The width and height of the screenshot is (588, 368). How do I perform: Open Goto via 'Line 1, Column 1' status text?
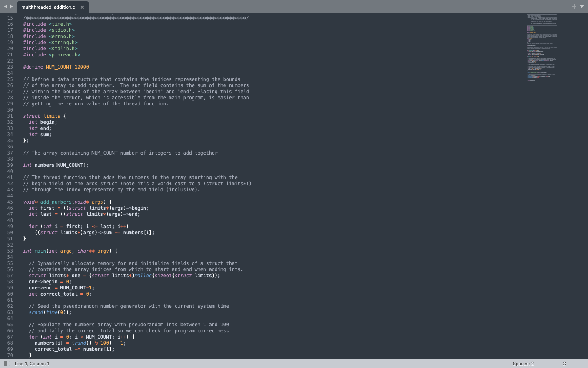(31, 363)
